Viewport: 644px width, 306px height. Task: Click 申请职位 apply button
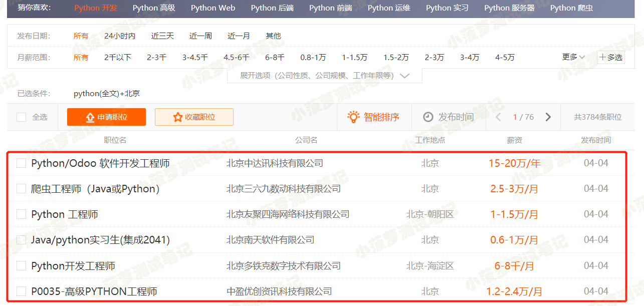pos(106,117)
